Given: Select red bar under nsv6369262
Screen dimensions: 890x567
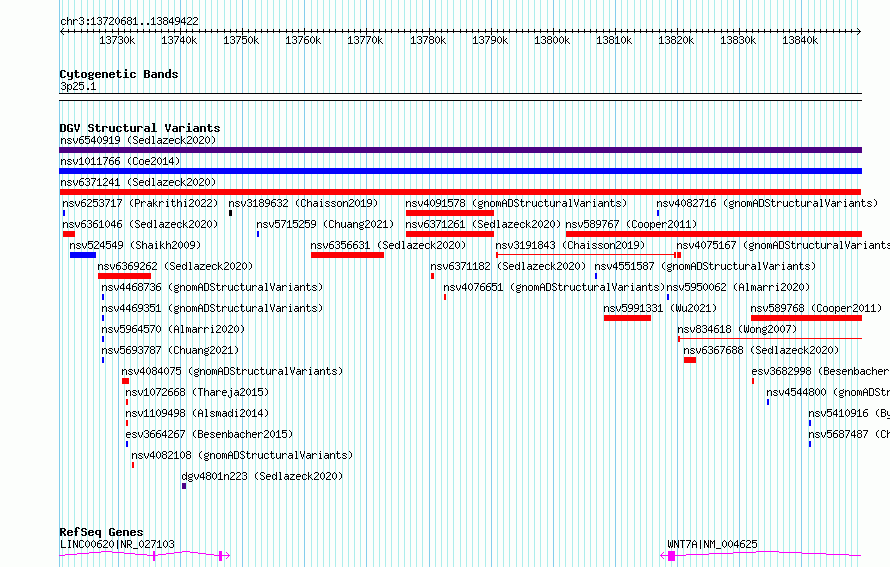Looking at the screenshot, I should point(124,276).
